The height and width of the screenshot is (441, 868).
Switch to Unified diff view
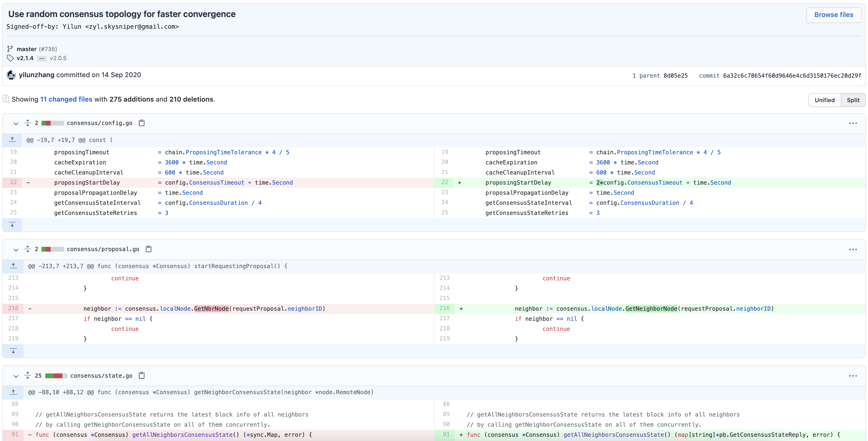tap(824, 100)
